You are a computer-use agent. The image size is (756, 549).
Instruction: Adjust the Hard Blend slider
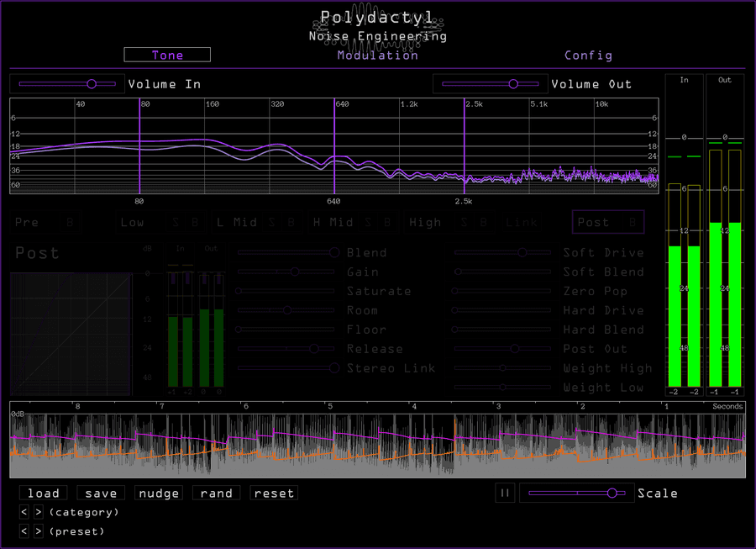(502, 330)
